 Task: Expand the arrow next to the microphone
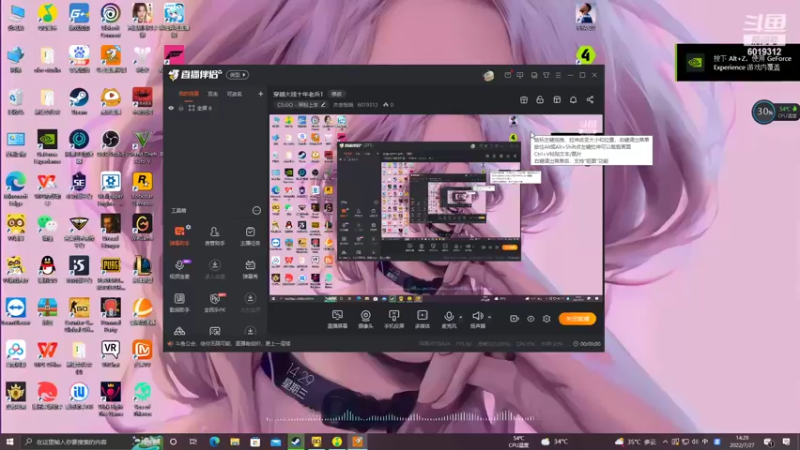461,317
